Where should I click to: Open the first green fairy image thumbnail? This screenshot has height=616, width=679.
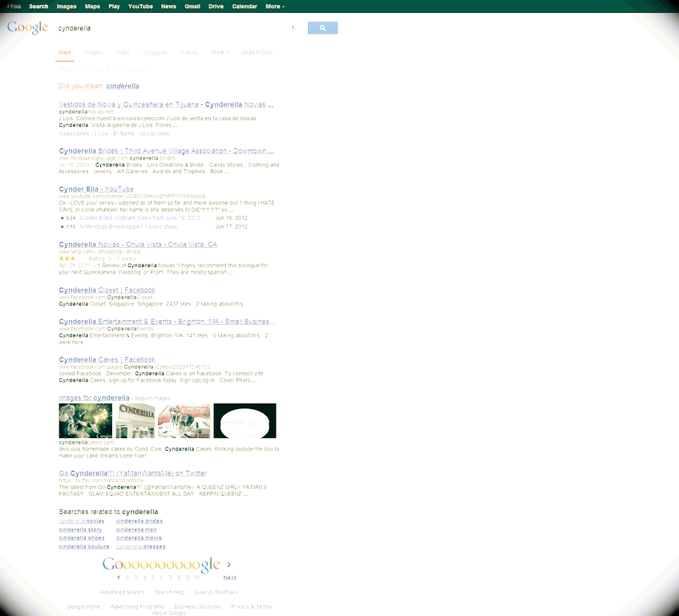[85, 420]
